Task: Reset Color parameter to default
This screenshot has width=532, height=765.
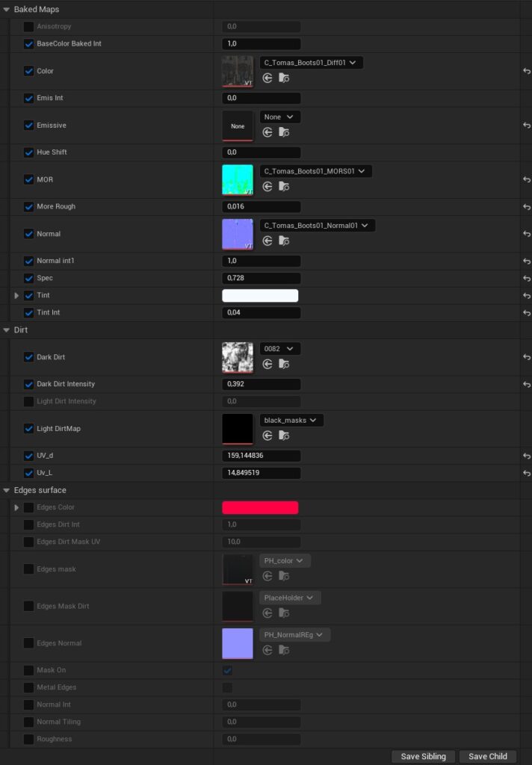Action: coord(527,71)
